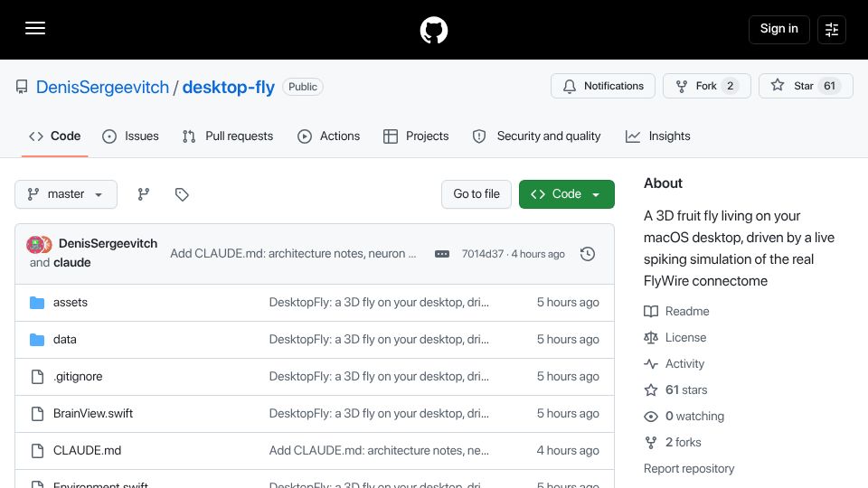This screenshot has width=868, height=488.
Task: Click Report repository link
Action: click(x=689, y=469)
